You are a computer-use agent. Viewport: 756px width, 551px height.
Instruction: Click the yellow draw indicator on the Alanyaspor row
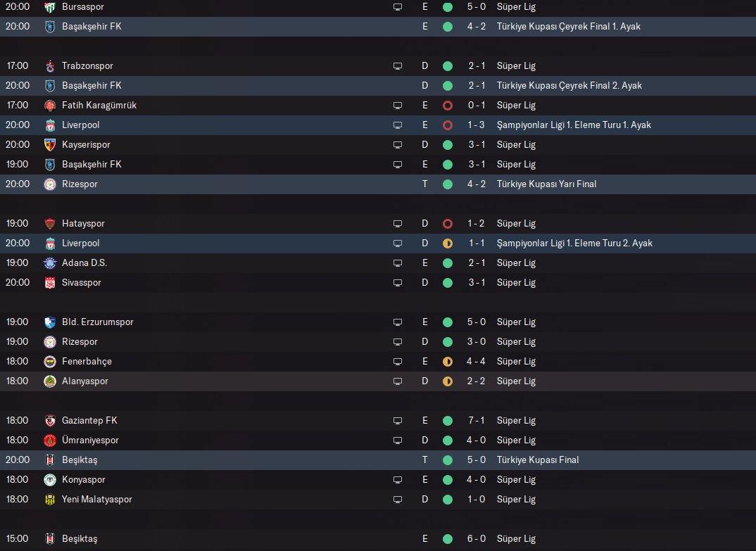coord(447,381)
